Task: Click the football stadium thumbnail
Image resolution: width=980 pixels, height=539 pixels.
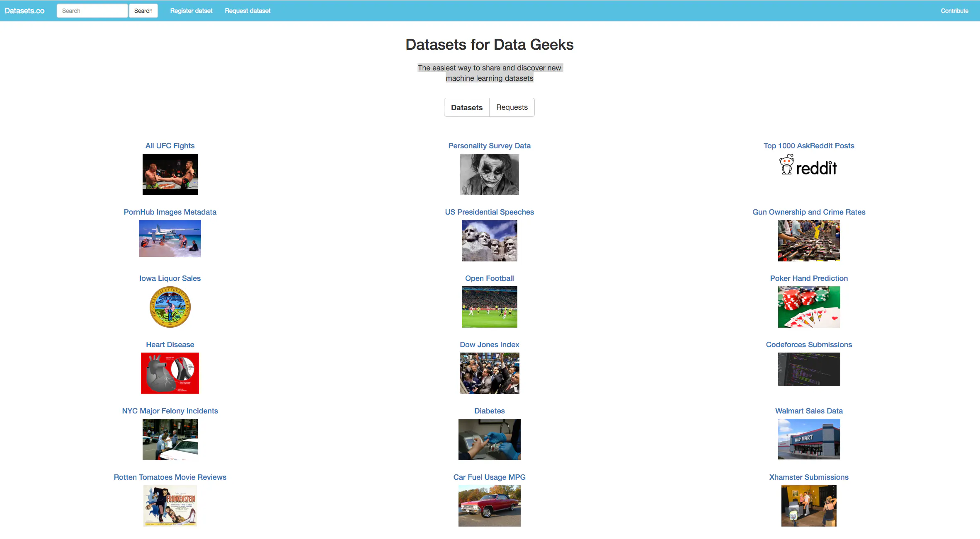Action: [490, 307]
